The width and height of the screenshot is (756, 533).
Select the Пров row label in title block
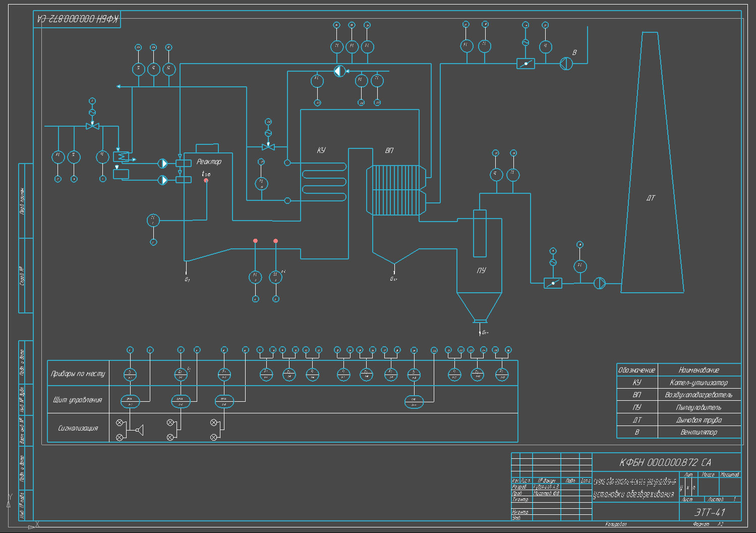pyautogui.click(x=517, y=493)
